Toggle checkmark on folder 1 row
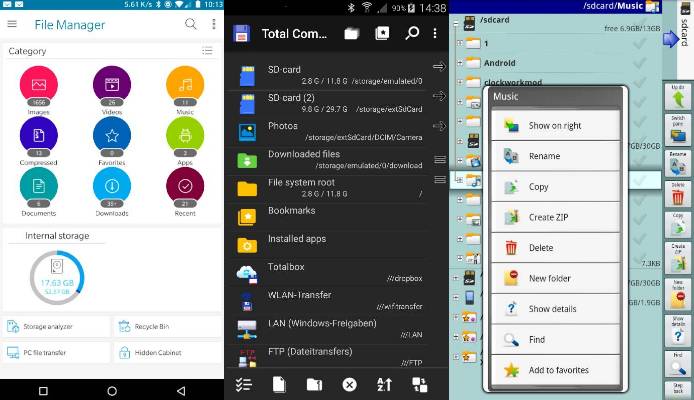Screen dimensions: 694x400 click(639, 43)
